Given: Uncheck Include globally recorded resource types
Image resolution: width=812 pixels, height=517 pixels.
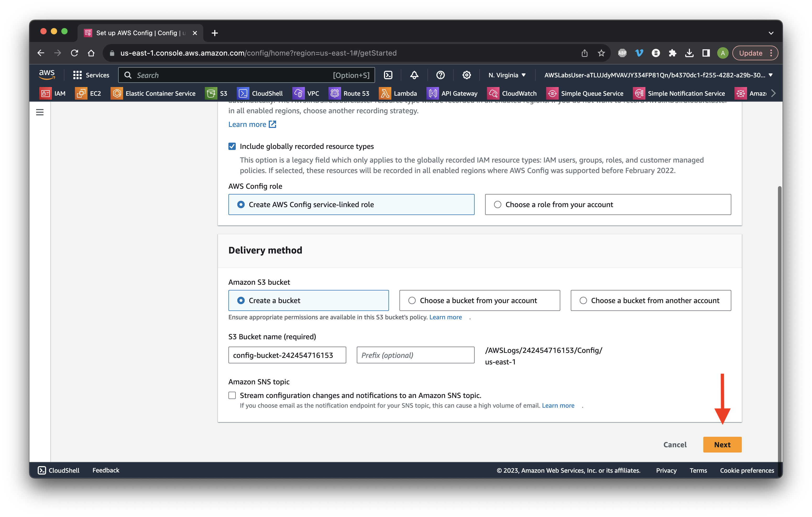Looking at the screenshot, I should (x=232, y=146).
